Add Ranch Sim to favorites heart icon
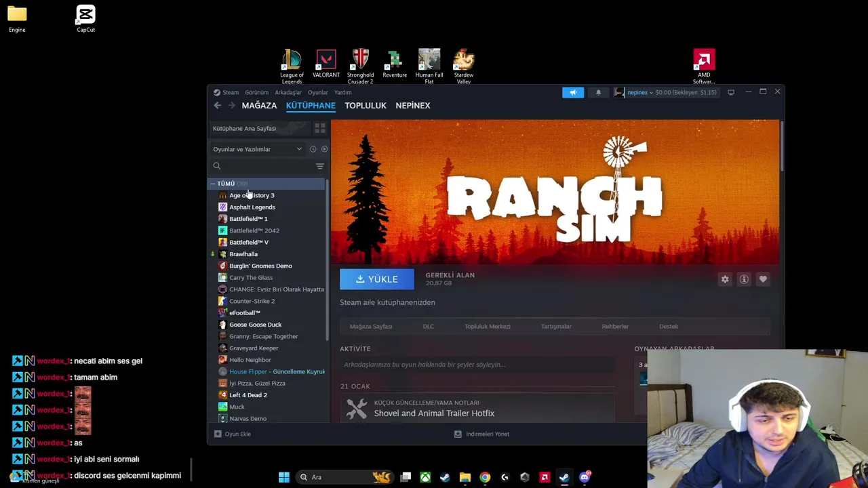The width and height of the screenshot is (868, 488). tap(763, 279)
